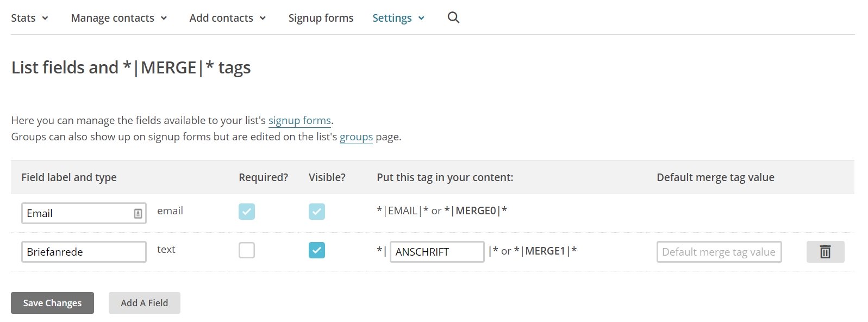Toggle the Visible checkbox for Email field
This screenshot has width=868, height=322.
(317, 212)
